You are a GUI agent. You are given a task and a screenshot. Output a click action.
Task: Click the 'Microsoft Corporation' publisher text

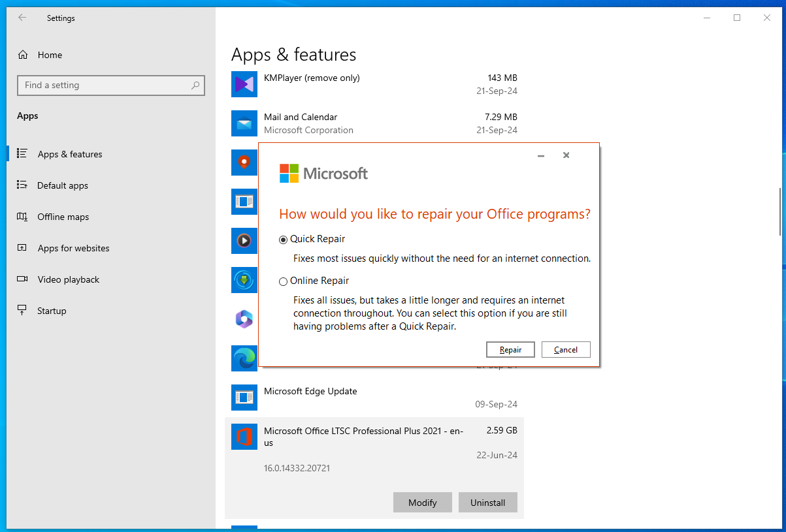click(308, 130)
